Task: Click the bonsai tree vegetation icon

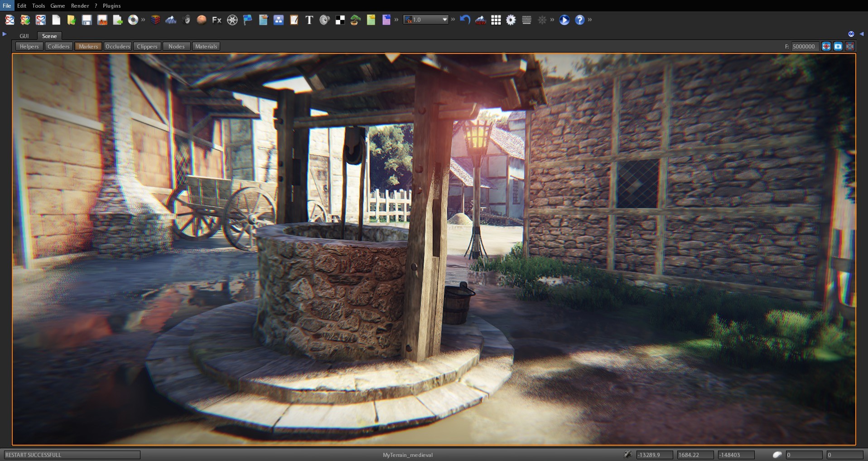Action: pyautogui.click(x=355, y=20)
